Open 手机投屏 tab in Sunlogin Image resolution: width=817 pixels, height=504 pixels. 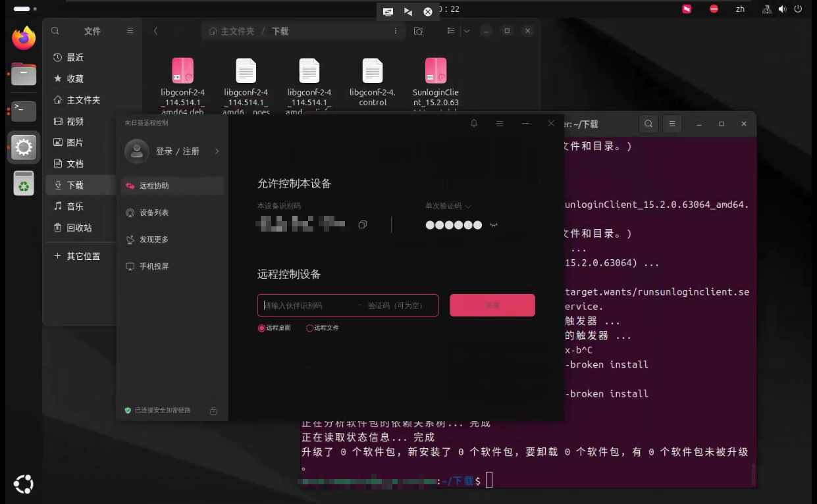coord(172,266)
